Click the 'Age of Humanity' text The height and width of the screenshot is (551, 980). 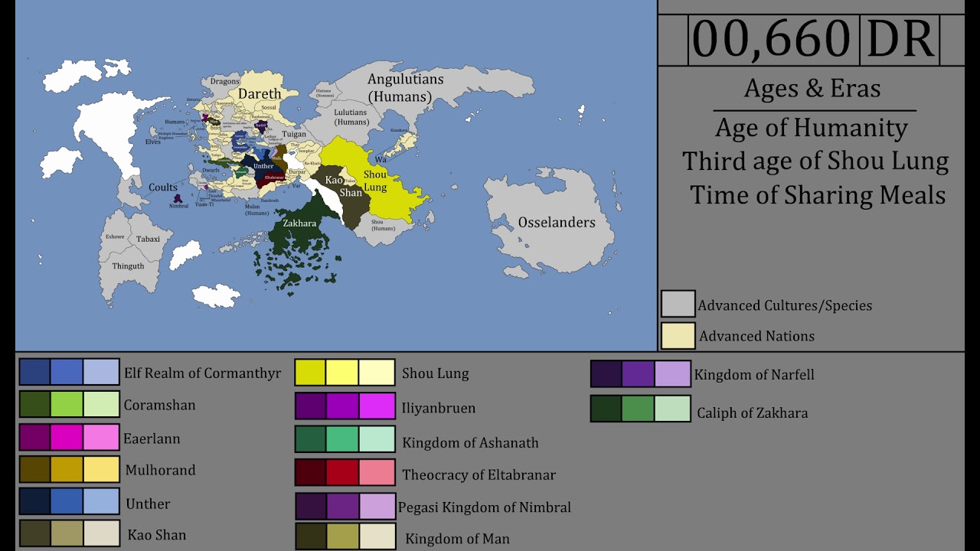pyautogui.click(x=812, y=128)
